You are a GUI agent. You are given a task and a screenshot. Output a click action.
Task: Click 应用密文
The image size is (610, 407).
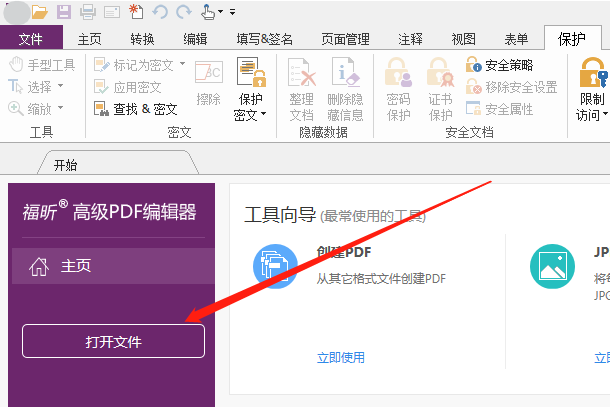(128, 87)
